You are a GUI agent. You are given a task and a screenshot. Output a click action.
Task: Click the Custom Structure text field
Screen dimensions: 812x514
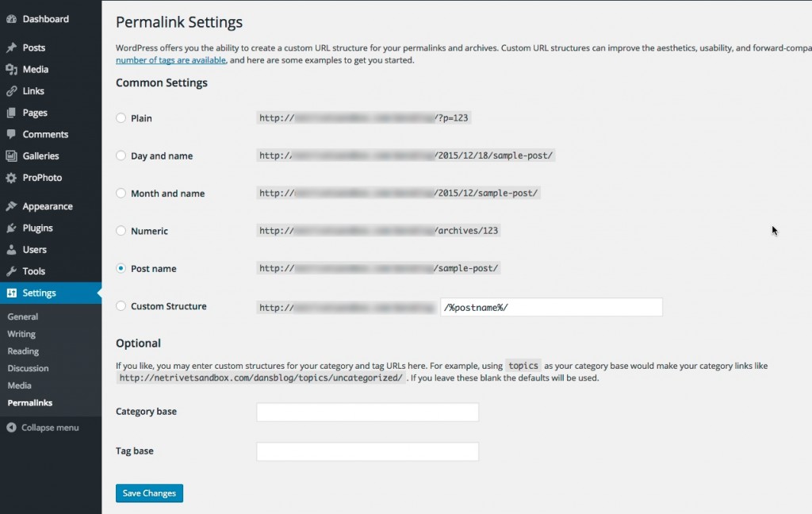(552, 307)
